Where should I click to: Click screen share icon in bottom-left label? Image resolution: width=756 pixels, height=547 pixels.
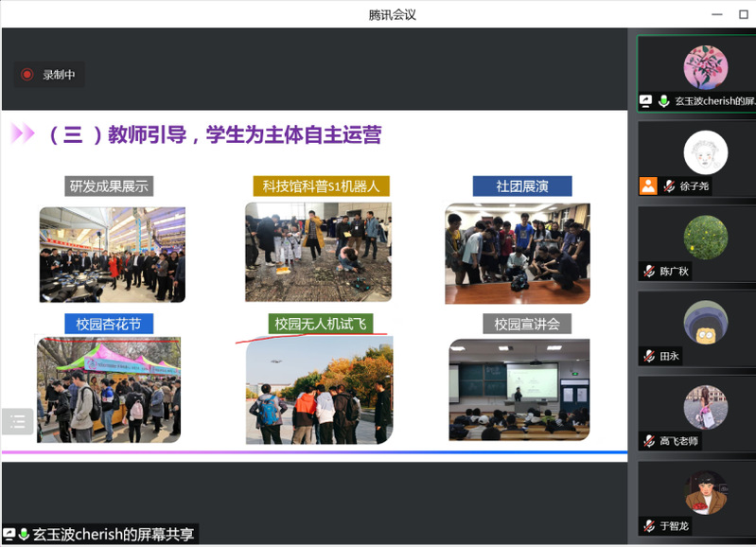tap(9, 535)
